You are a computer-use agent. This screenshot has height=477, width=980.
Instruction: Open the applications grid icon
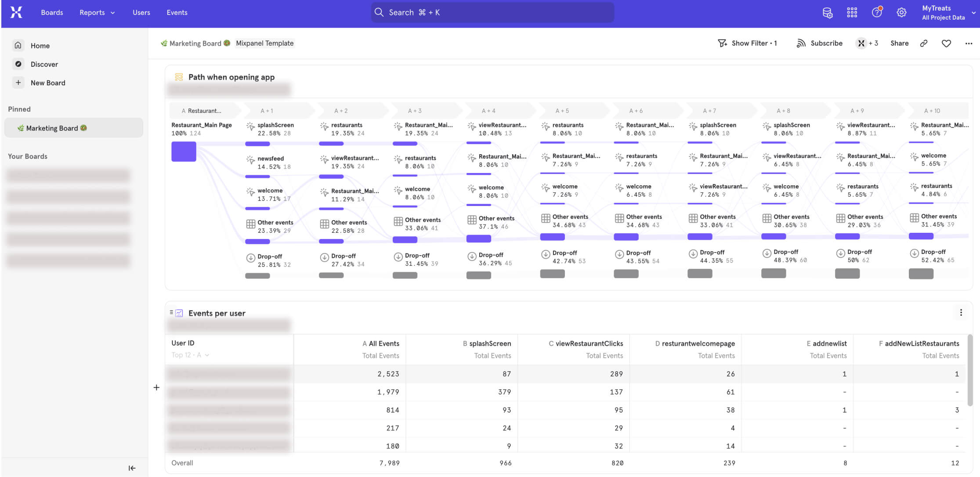tap(852, 13)
